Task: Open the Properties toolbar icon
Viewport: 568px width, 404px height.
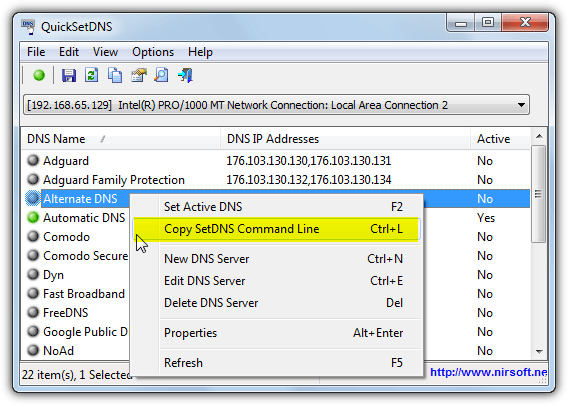Action: (138, 75)
